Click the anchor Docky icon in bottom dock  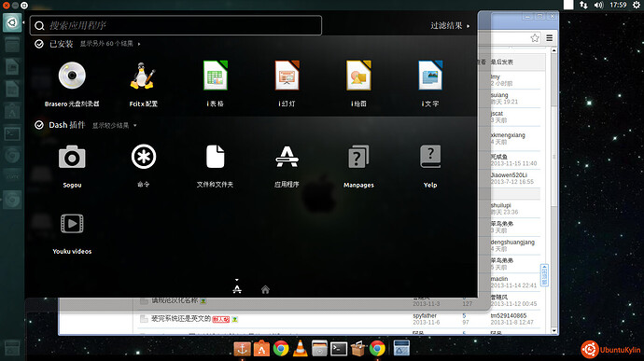[x=242, y=349]
